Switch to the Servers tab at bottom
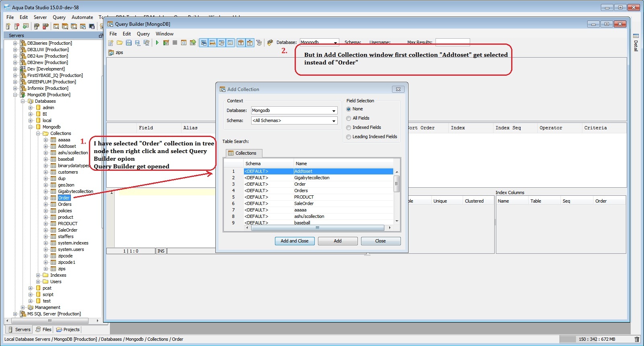This screenshot has width=644, height=346. [19, 329]
